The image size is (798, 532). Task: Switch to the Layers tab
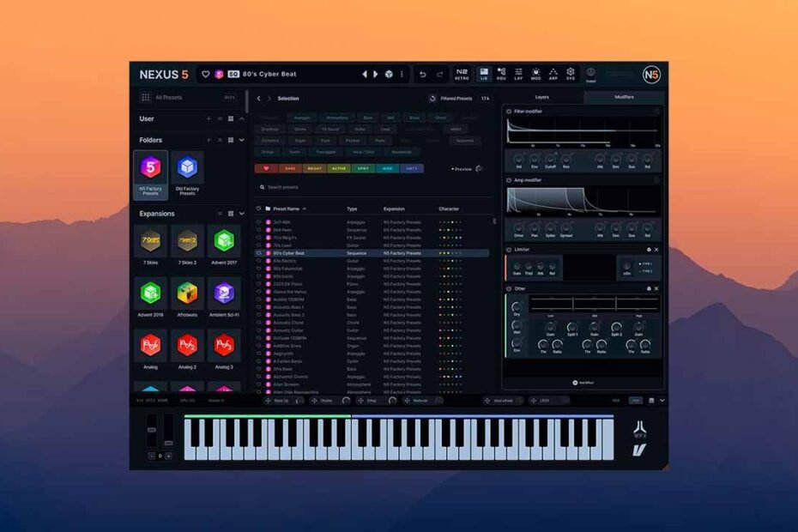pos(542,98)
